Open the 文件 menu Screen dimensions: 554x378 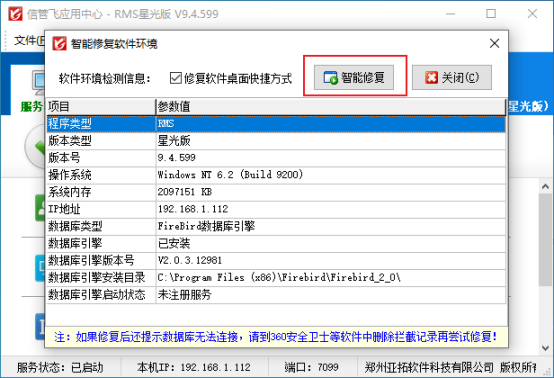click(29, 40)
